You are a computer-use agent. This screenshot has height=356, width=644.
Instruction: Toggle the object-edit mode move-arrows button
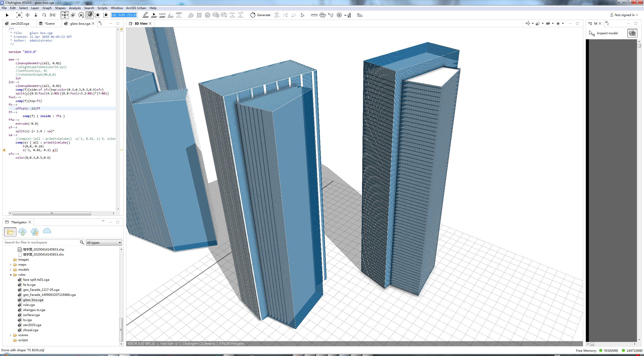pos(65,15)
